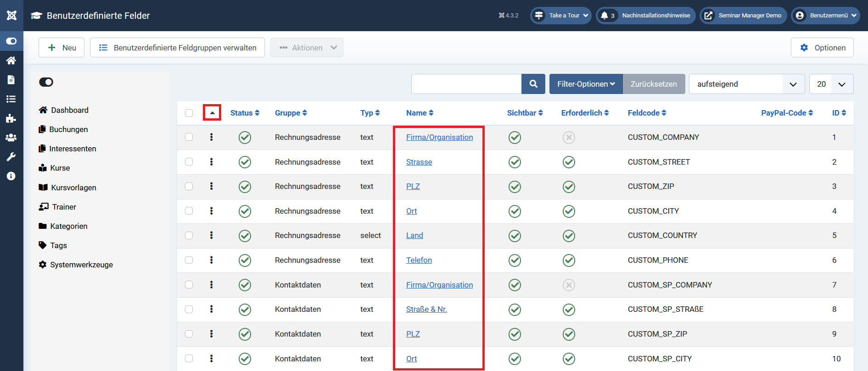Click the sort-order arrow column header
This screenshot has width=868, height=371.
click(212, 113)
